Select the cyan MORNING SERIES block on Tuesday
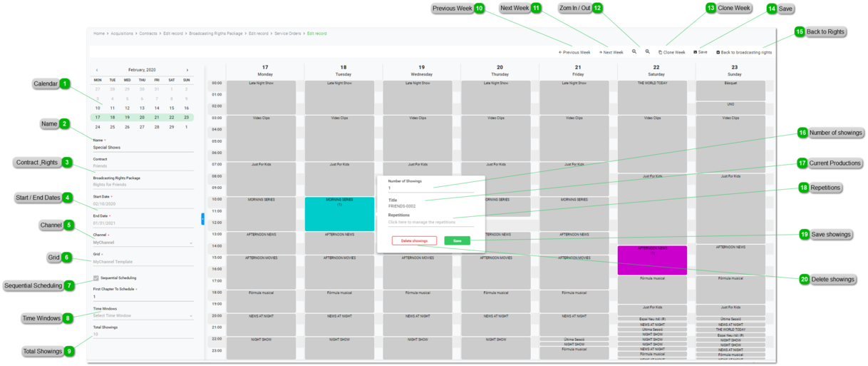The image size is (868, 366). pos(339,214)
